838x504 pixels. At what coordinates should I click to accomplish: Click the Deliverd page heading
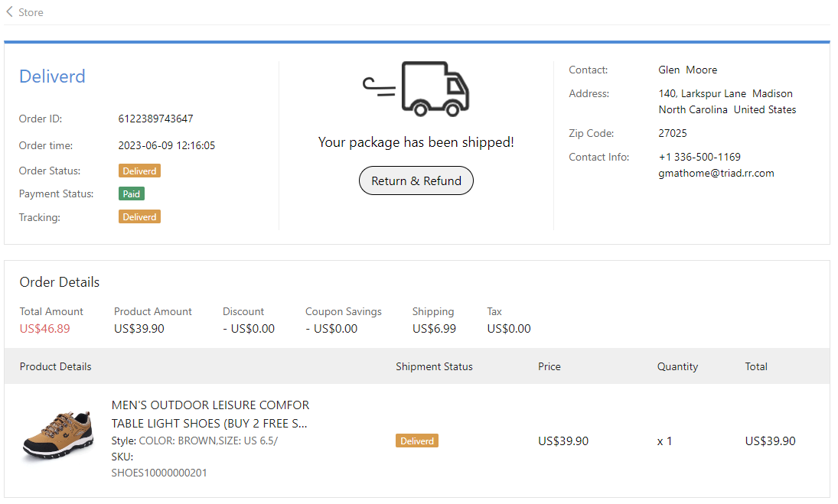click(52, 76)
